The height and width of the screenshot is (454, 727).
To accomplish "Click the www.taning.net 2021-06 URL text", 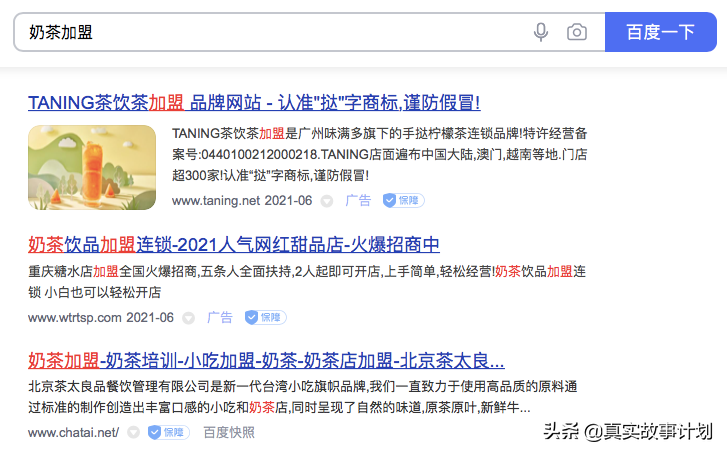I will [242, 201].
